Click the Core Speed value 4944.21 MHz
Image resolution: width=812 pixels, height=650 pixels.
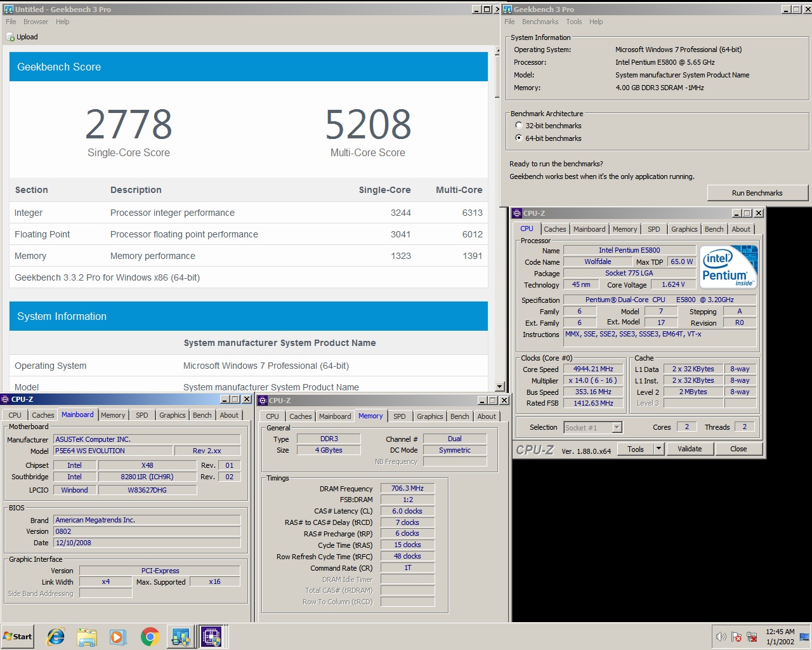click(x=593, y=369)
